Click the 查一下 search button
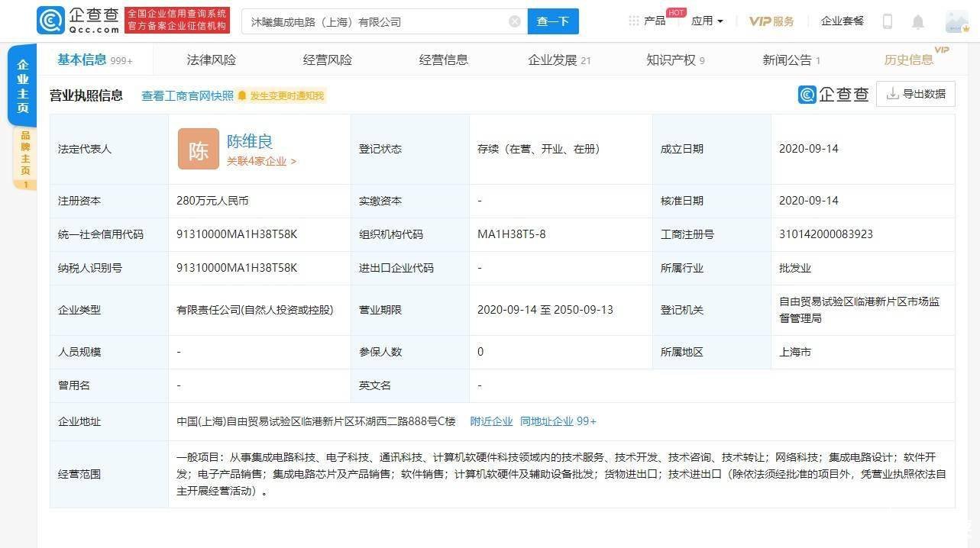This screenshot has width=980, height=548. click(x=553, y=21)
